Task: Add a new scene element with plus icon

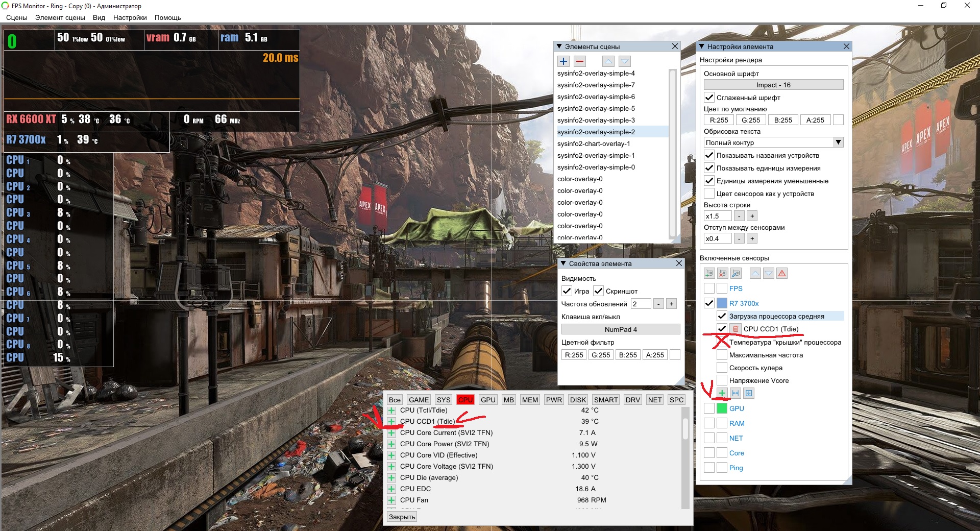Action: [563, 61]
